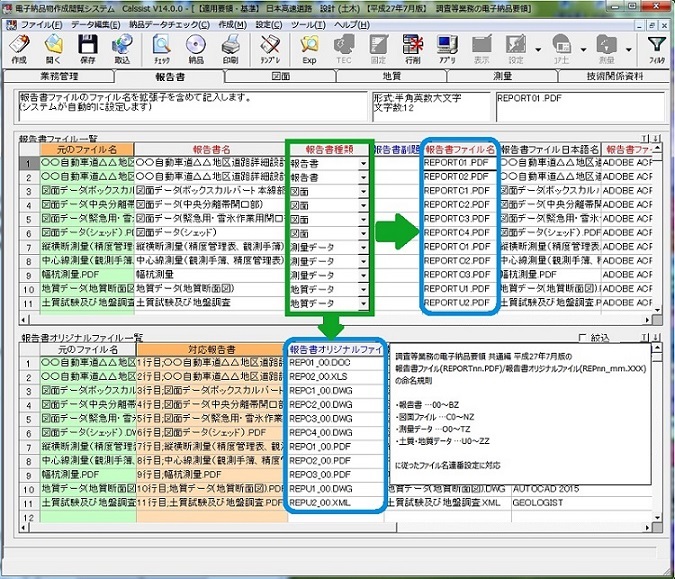Open 報告書種類 dropdown in row 1

(362, 162)
